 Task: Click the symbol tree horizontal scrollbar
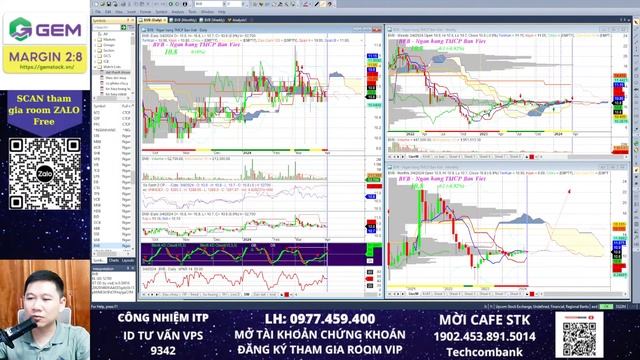tap(112, 98)
